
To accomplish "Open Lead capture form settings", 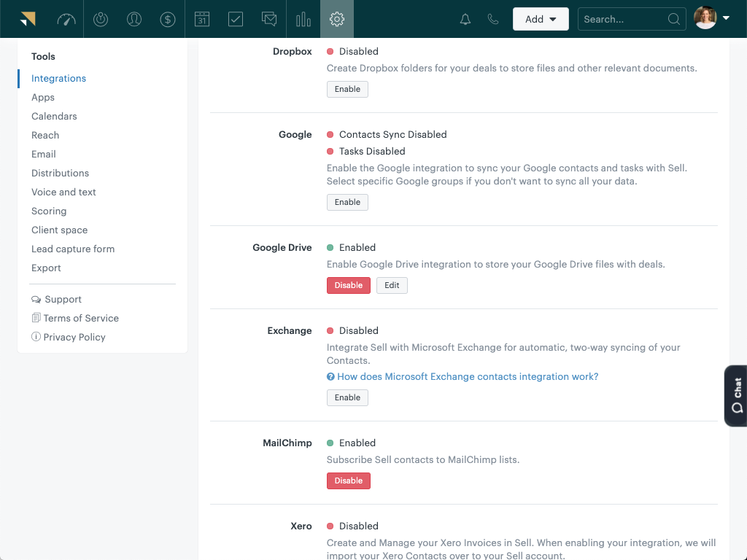I will click(x=73, y=249).
